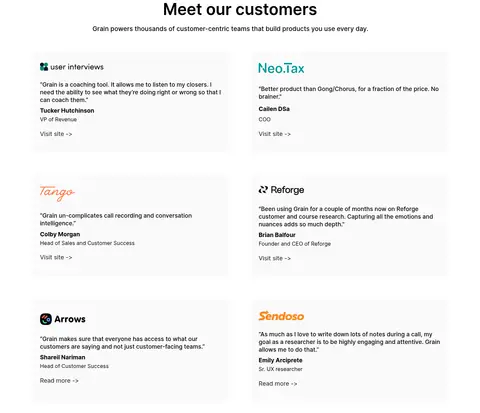Open Read more under Shareil Nariman
This screenshot has width=480, height=413.
tap(59, 381)
